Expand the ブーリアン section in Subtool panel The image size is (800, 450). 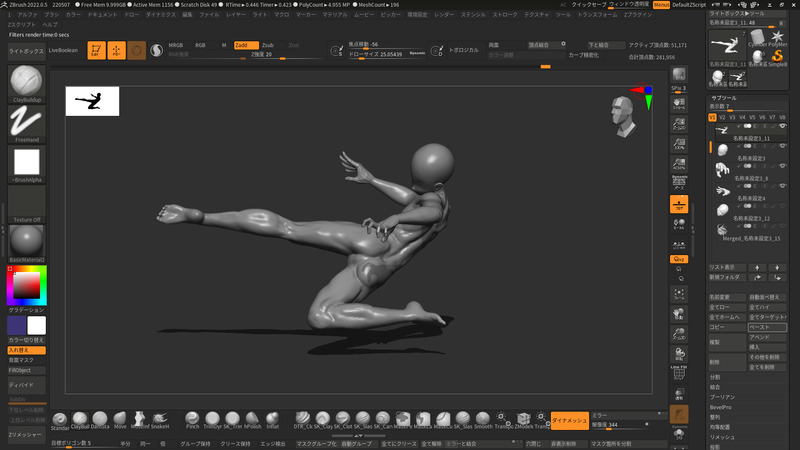click(722, 397)
